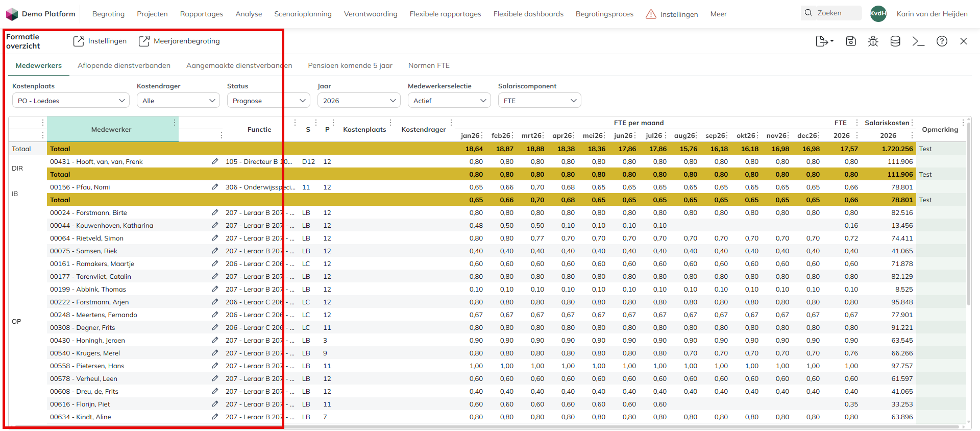The width and height of the screenshot is (980, 431).
Task: Click pencil icon for 00156 Pfau, Nomi
Action: tap(215, 187)
